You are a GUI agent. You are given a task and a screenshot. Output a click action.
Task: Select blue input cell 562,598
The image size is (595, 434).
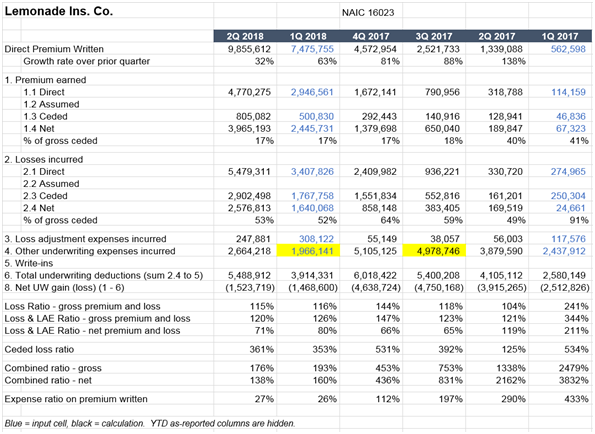[568, 49]
